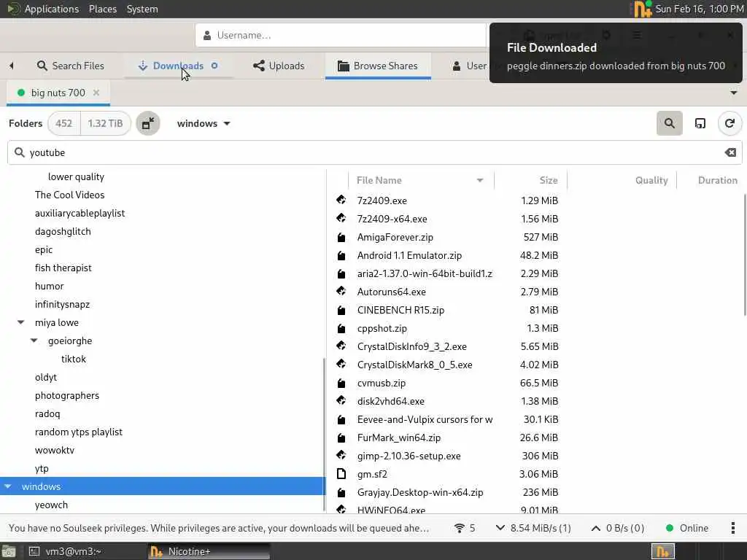Open the System menu
Screen dimensions: 747x560
142,9
